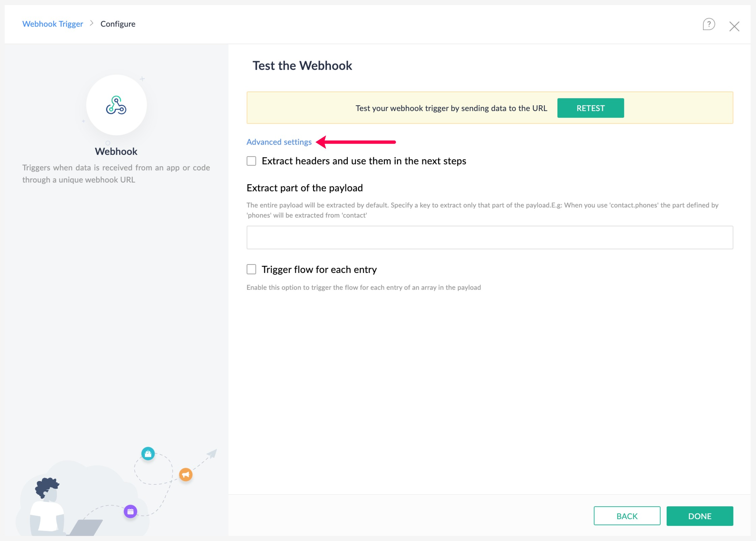Click the webhook connector icon
The width and height of the screenshot is (756, 541).
(x=116, y=105)
